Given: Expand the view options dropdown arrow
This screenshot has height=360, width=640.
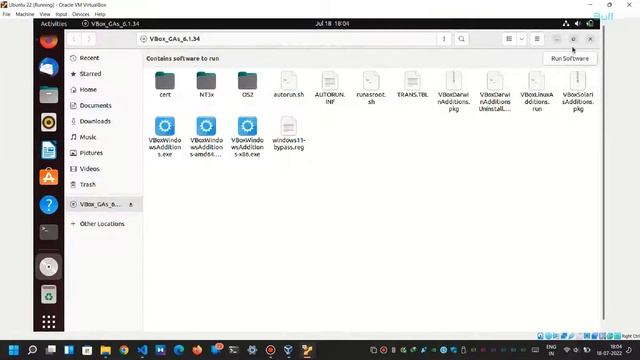Looking at the screenshot, I should click(x=522, y=39).
